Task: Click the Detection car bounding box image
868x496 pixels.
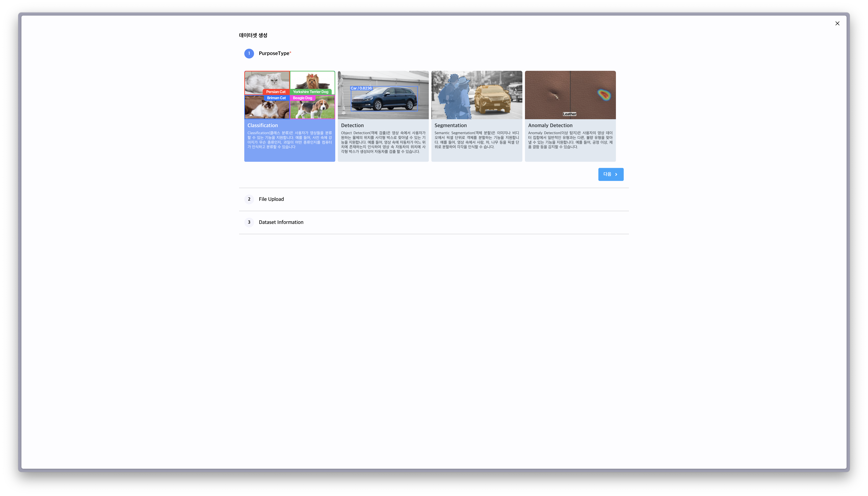Action: (x=383, y=95)
